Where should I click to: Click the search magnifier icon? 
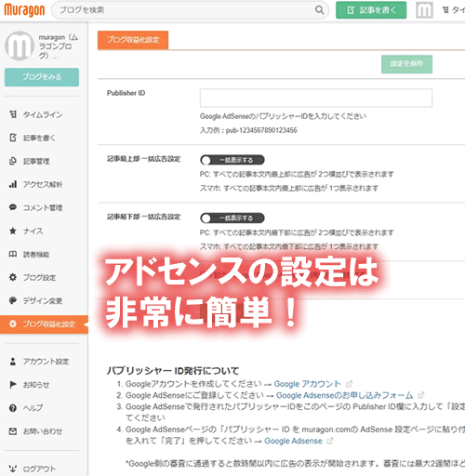319,10
